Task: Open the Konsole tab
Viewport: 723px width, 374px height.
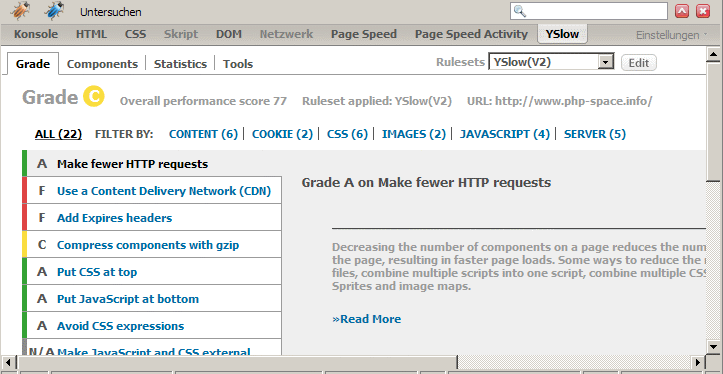Action: click(x=36, y=34)
